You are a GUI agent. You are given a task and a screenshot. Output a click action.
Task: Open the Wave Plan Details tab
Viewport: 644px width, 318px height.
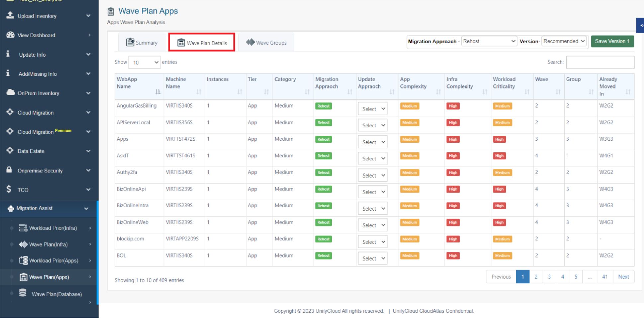[x=202, y=42]
